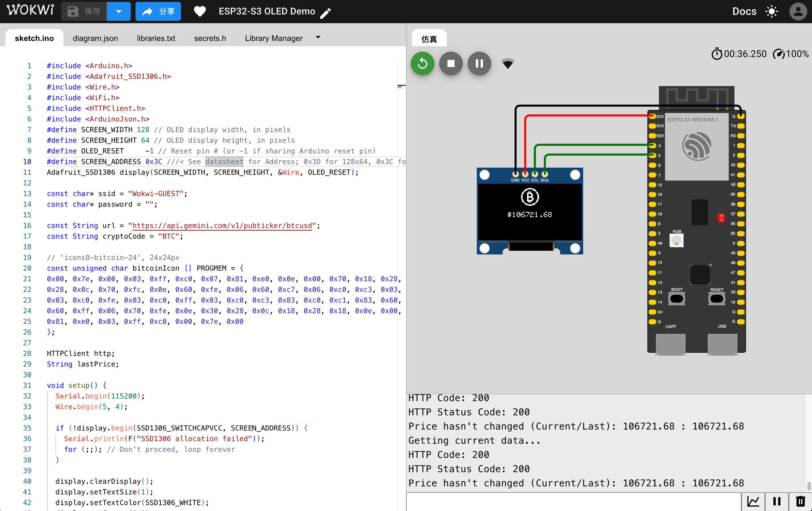Edit project title with pencil icon

326,13
